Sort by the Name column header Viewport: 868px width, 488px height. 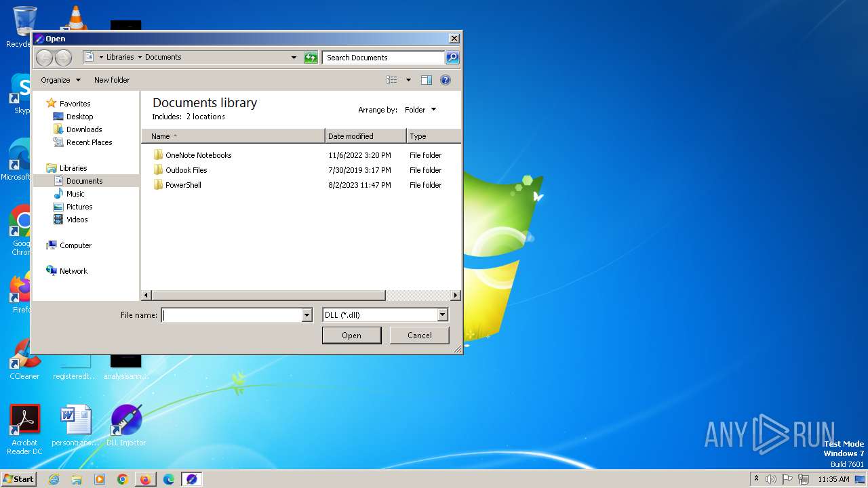click(233, 136)
